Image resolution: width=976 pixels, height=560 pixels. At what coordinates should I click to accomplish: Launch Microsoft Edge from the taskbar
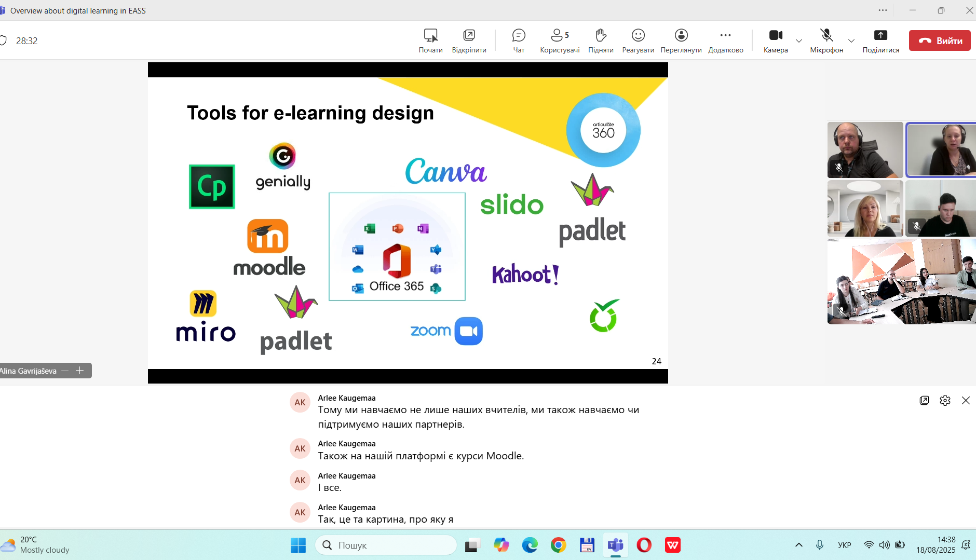(530, 545)
